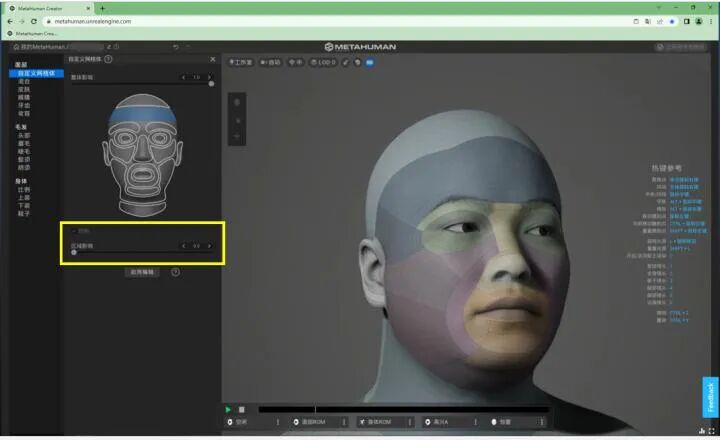Close the 自定义网格体 panel
Image resolution: width=720 pixels, height=440 pixels.
213,59
